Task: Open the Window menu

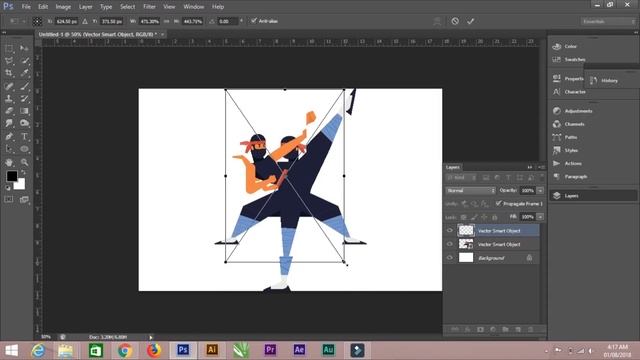Action: coord(193,7)
